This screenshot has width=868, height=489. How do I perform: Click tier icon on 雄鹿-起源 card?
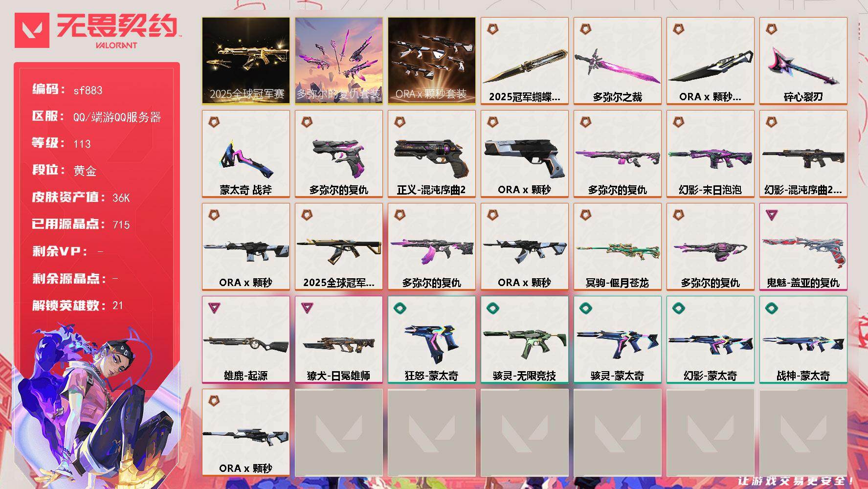(x=214, y=308)
